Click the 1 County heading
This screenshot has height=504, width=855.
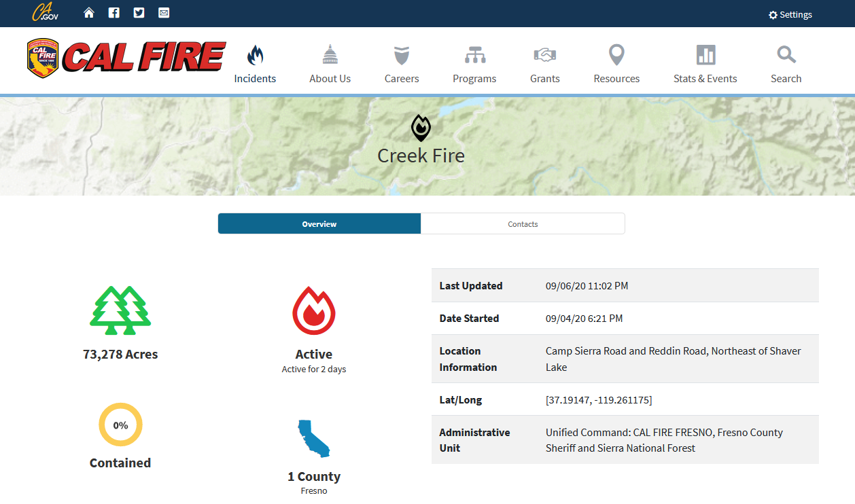[x=314, y=477]
